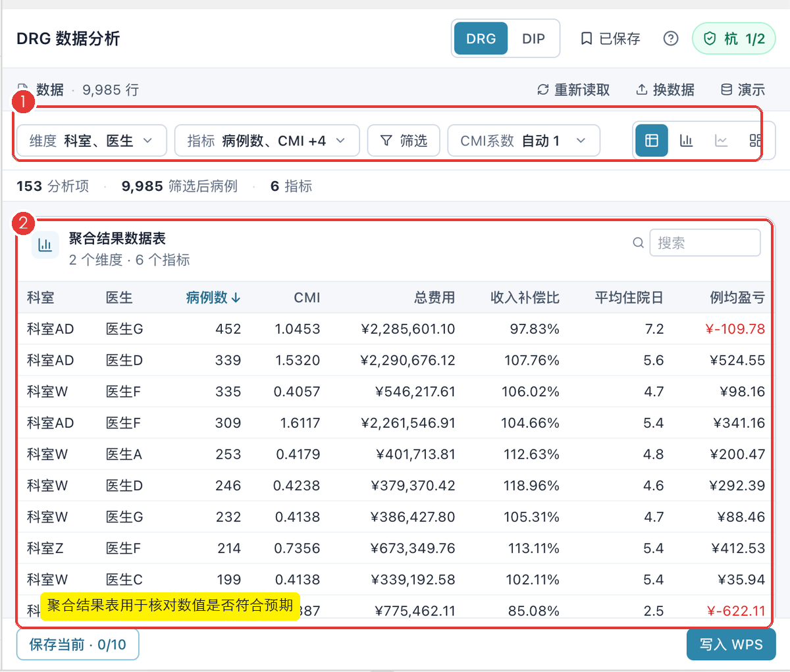Select cell 1.6117 CMI
This screenshot has height=672, width=790.
[300, 423]
